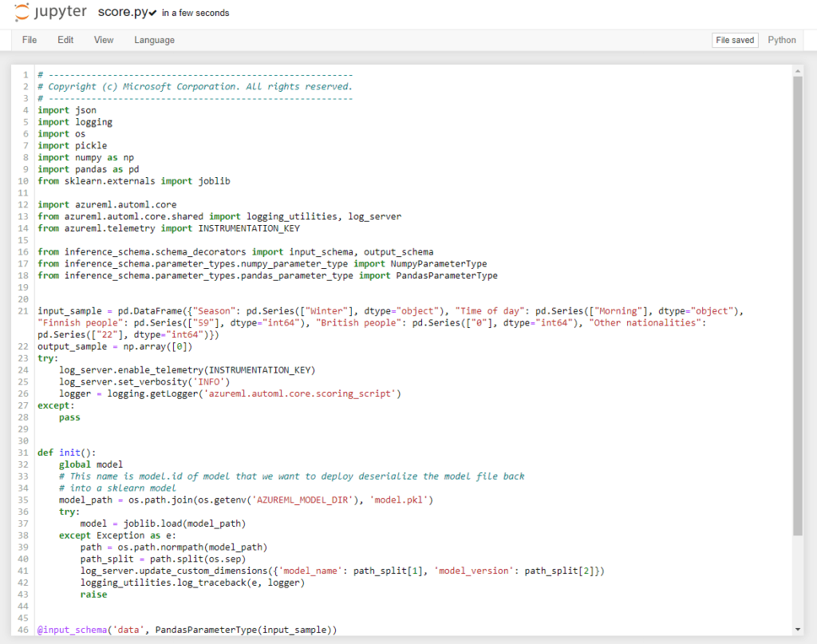This screenshot has height=644, width=817.
Task: Click the scrollbar up arrow
Action: [798, 69]
